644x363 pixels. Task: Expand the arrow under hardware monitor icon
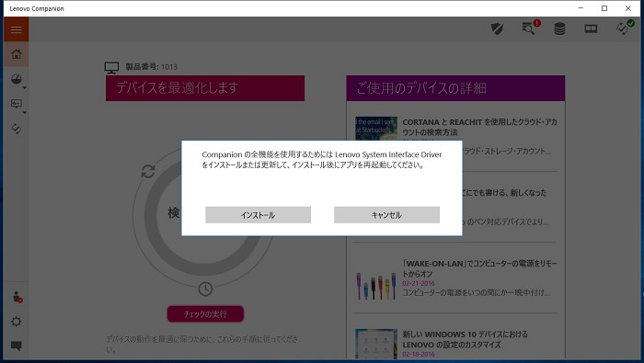[24, 112]
